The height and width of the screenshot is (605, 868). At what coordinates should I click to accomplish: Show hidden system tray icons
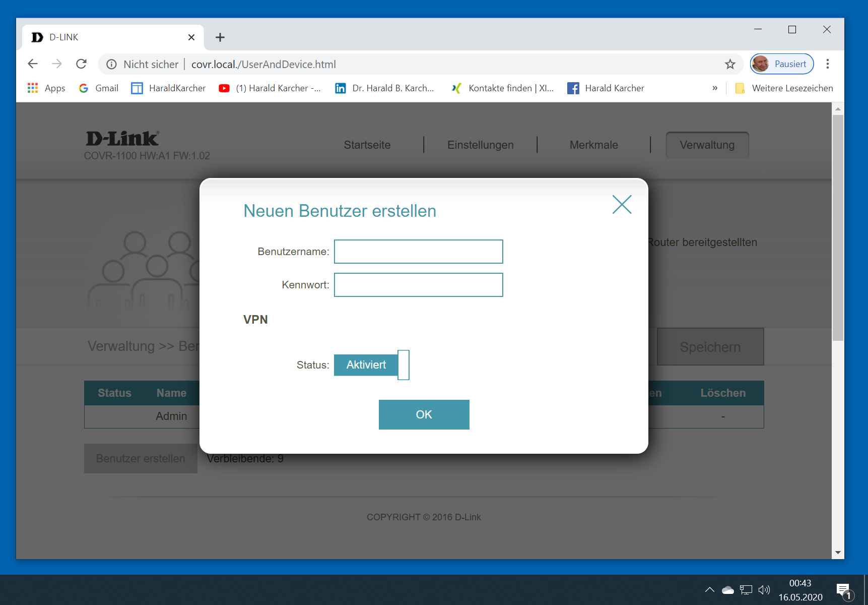[x=710, y=590]
